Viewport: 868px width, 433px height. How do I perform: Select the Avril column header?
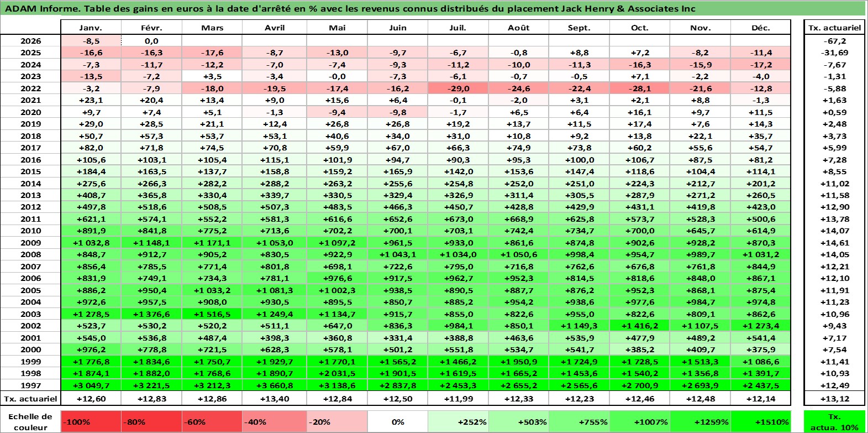tap(275, 28)
